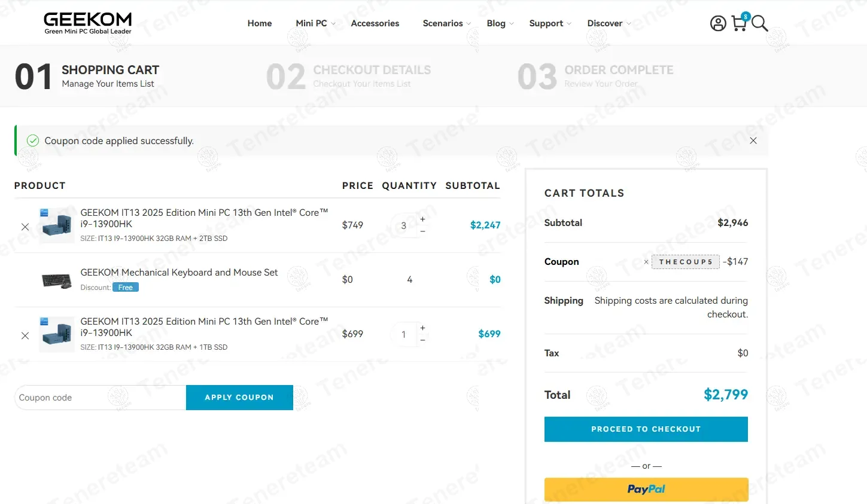
Task: Dismiss the coupon applied success message
Action: 753,140
